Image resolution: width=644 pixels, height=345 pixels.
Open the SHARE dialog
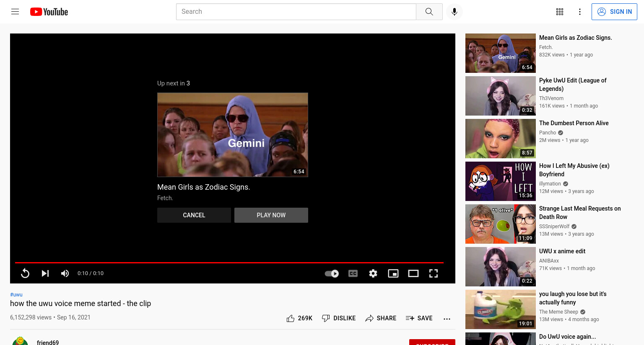[381, 318]
